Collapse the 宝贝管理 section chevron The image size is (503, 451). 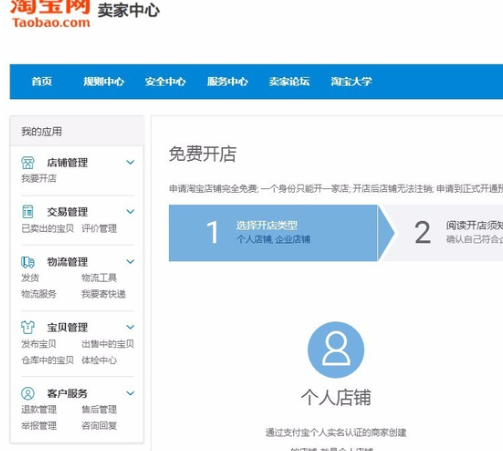tap(130, 327)
